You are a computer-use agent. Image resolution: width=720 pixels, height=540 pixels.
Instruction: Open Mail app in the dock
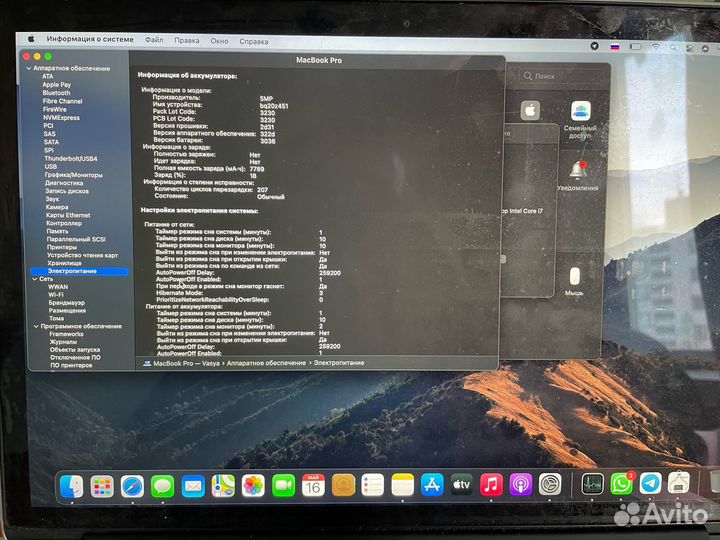click(x=193, y=486)
